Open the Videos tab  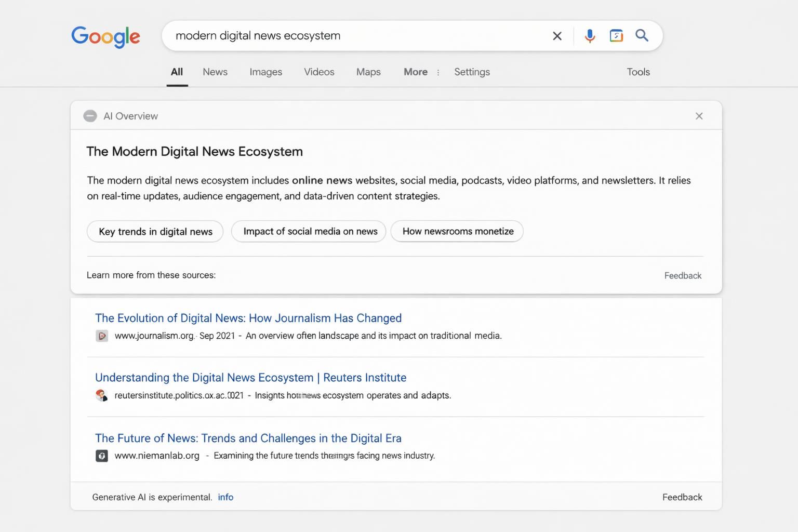(x=319, y=72)
